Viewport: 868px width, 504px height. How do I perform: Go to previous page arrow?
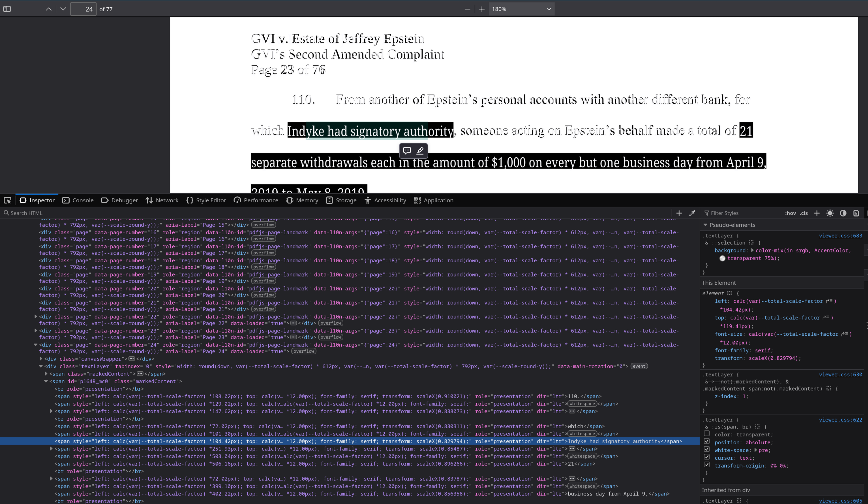pos(48,9)
